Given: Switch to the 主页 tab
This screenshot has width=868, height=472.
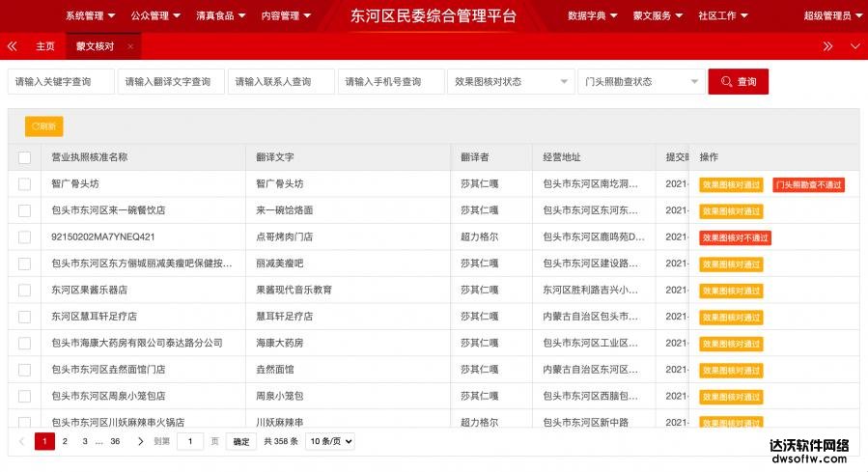Looking at the screenshot, I should (45, 46).
